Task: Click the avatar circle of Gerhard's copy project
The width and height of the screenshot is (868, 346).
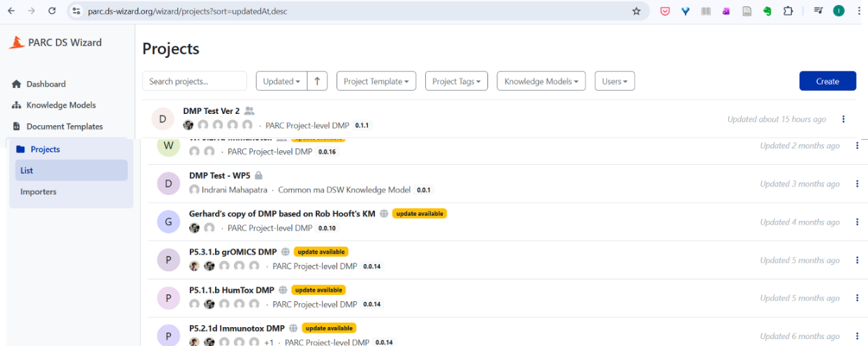Action: [x=168, y=222]
